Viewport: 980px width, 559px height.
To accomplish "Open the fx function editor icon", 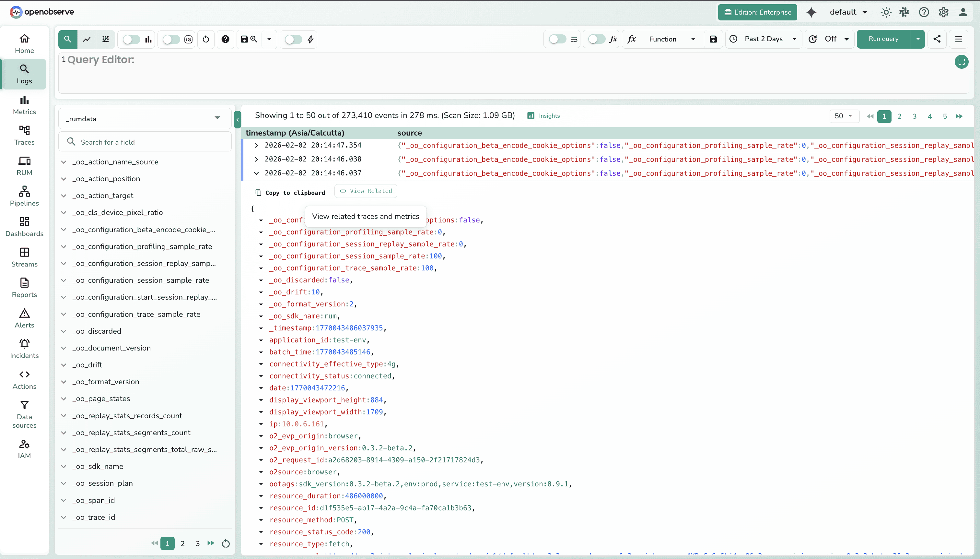I will pyautogui.click(x=631, y=39).
